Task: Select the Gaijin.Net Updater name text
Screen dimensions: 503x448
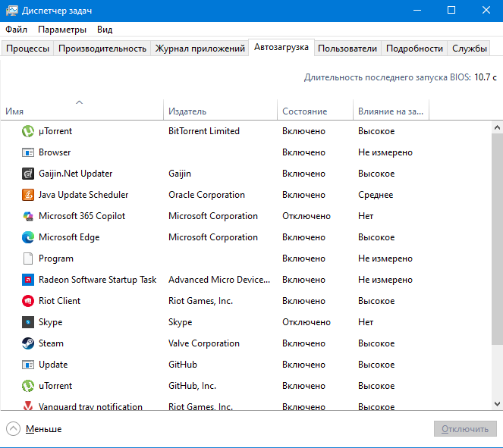Action: [x=75, y=174]
